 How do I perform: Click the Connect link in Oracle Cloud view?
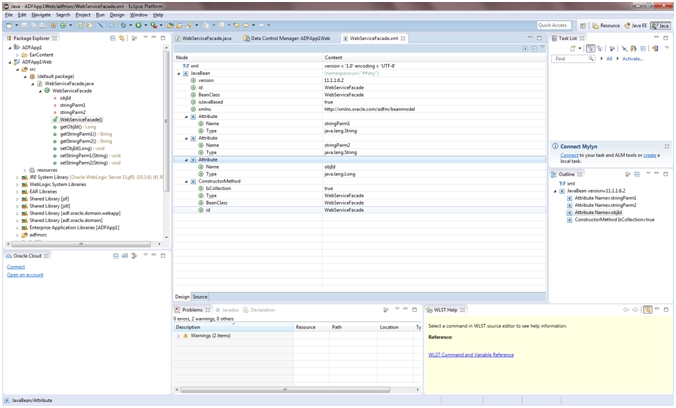[16, 267]
